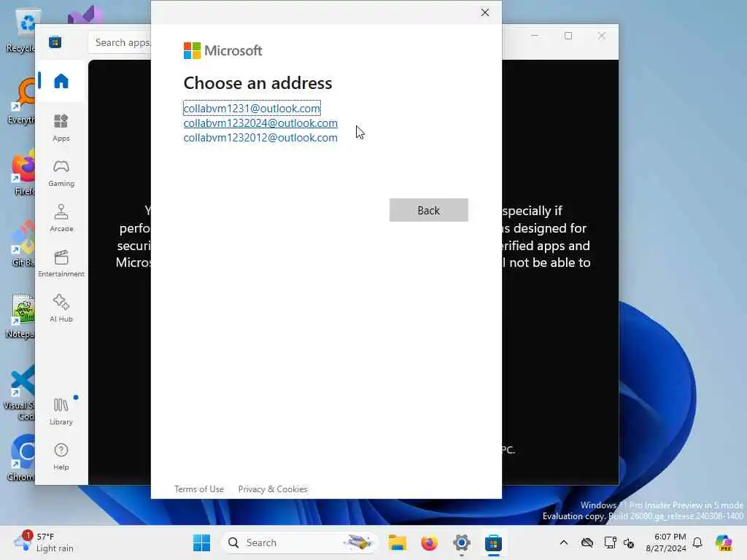Viewport: 747px width, 560px height.
Task: Open Terms of Use link
Action: coord(198,489)
